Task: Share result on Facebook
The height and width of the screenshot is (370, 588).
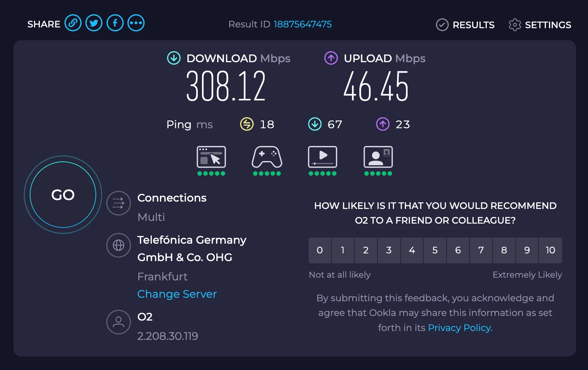Action: (x=115, y=23)
